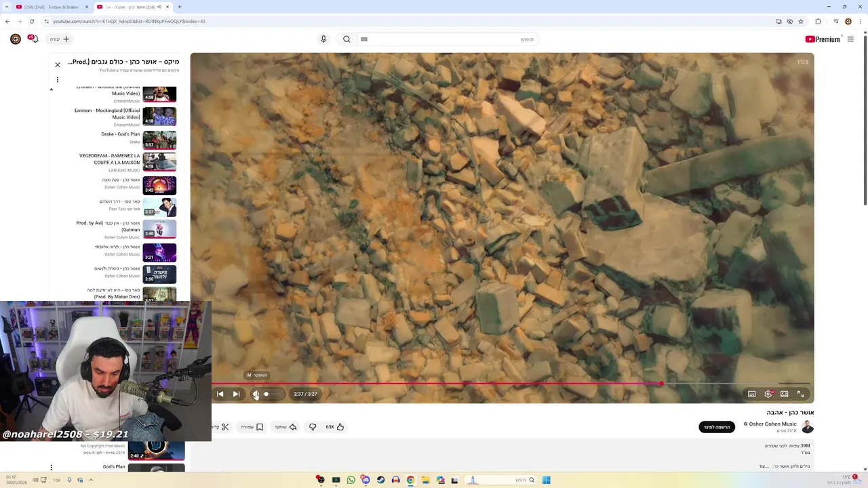868x488 pixels.
Task: Expand the description with 'more' link
Action: (x=763, y=466)
